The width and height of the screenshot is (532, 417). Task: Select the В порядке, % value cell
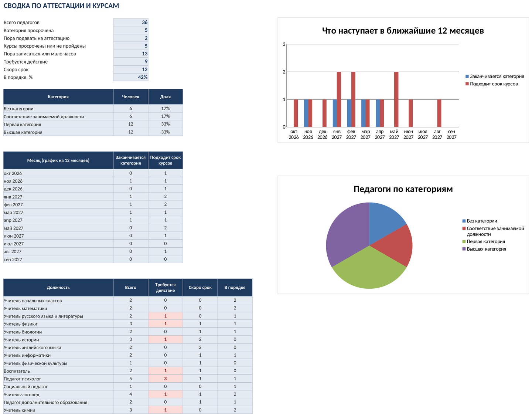(131, 77)
